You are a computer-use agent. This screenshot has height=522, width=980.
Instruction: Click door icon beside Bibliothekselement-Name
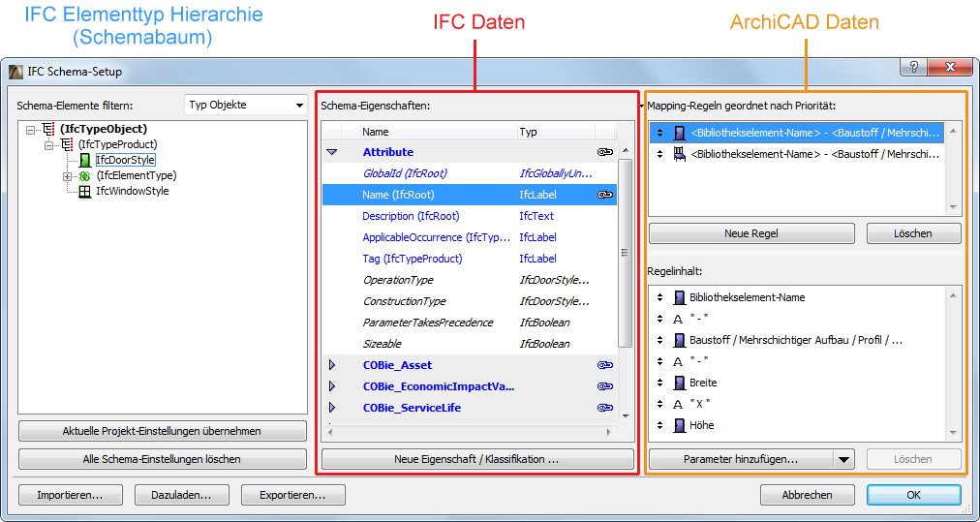pos(679,297)
